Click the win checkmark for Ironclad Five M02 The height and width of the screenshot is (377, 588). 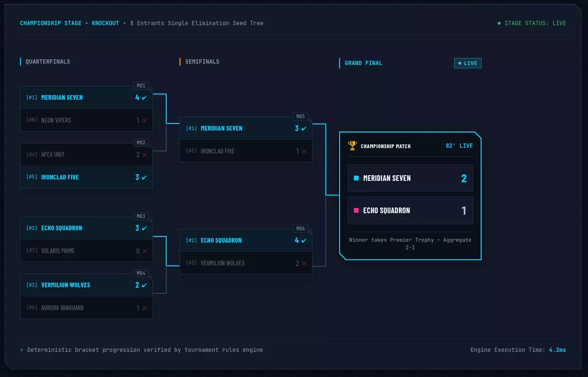click(144, 177)
